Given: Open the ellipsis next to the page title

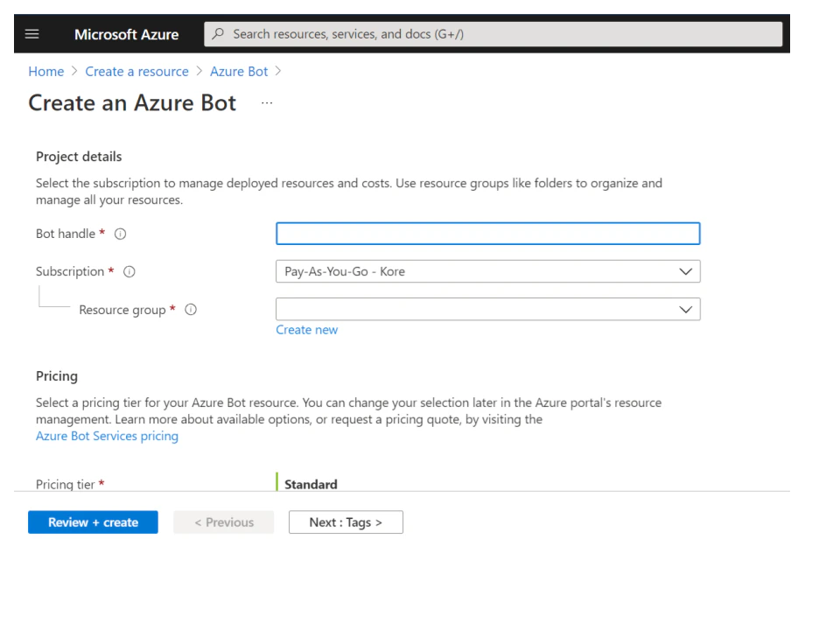Looking at the screenshot, I should [267, 102].
